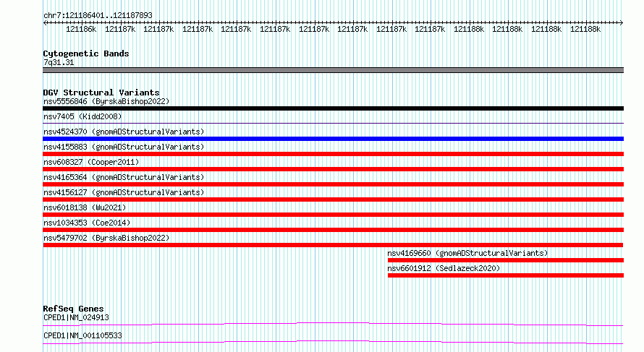This screenshot has height=352, width=644.
Task: Click the thin purple nsv7405 variant line
Action: (x=333, y=123)
